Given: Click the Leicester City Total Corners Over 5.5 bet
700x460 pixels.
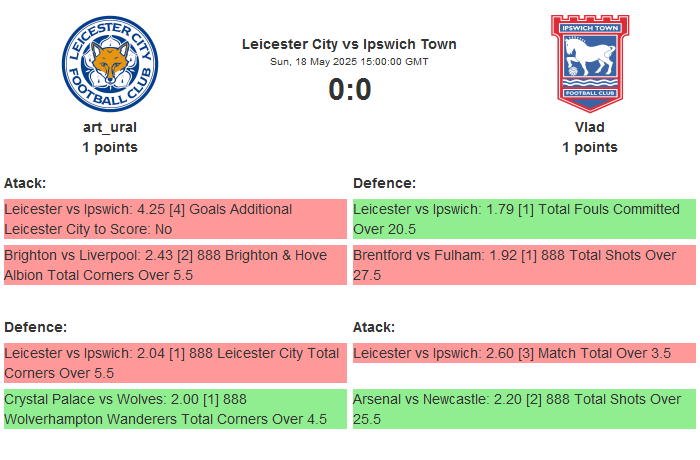Looking at the screenshot, I should 175,363.
